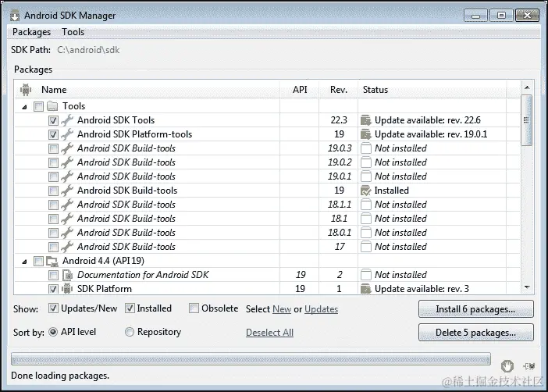Click the scroll up arrow of package list
Viewport: 548px width, 392px height.
click(x=527, y=87)
